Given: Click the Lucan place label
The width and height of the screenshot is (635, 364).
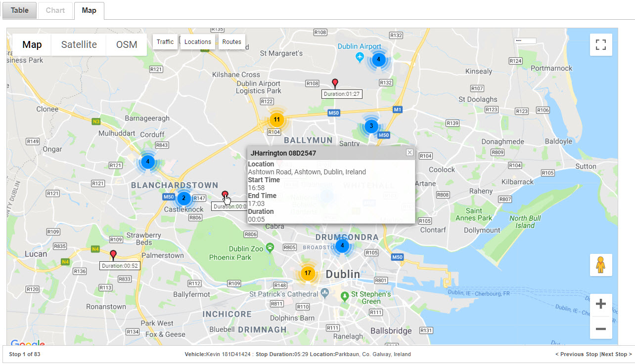Looking at the screenshot, I should click(36, 254).
